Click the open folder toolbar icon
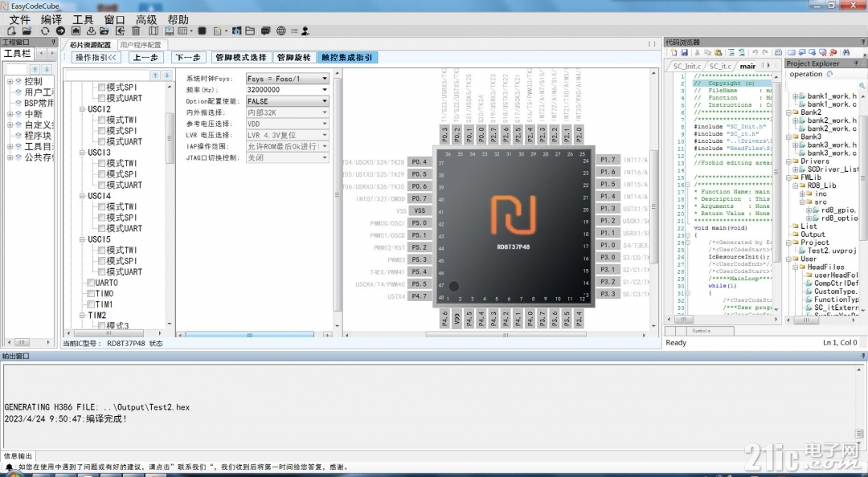Screen dimensions: 868x477 tap(27, 31)
